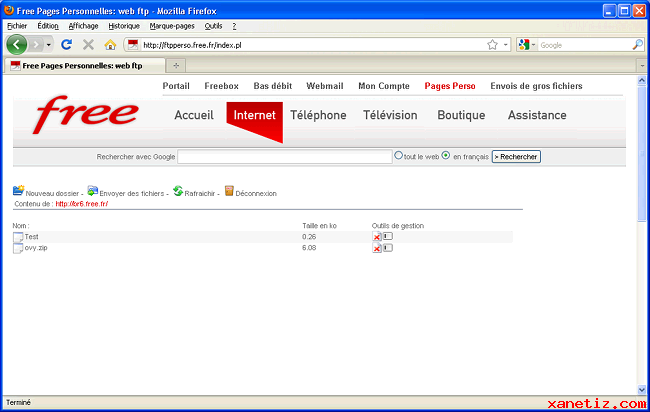Screen dimensions: 650x412
Task: Select the en français radio button
Action: [x=446, y=155]
